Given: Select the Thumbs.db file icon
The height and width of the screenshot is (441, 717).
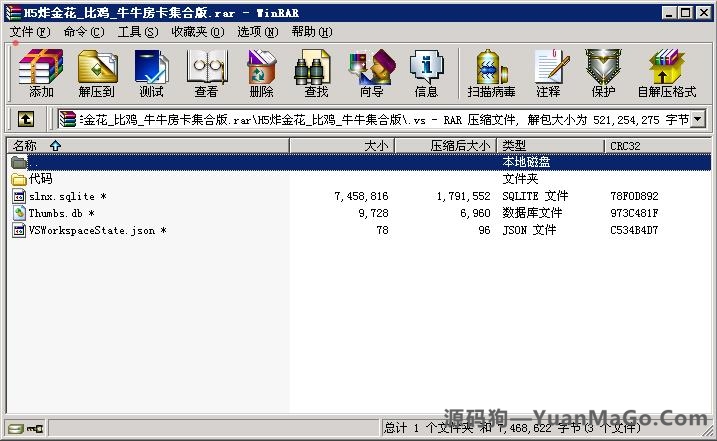Looking at the screenshot, I should [x=19, y=213].
